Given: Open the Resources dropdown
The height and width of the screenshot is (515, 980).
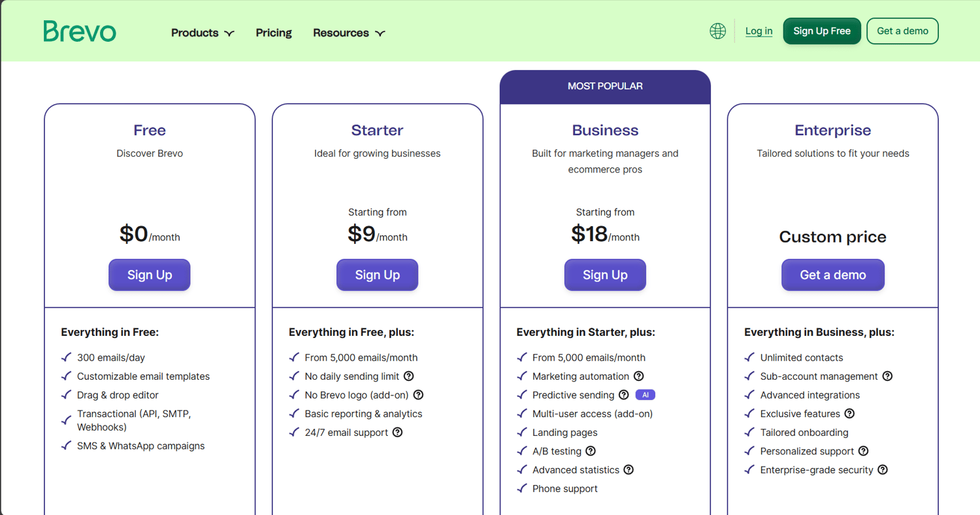Looking at the screenshot, I should coord(349,33).
